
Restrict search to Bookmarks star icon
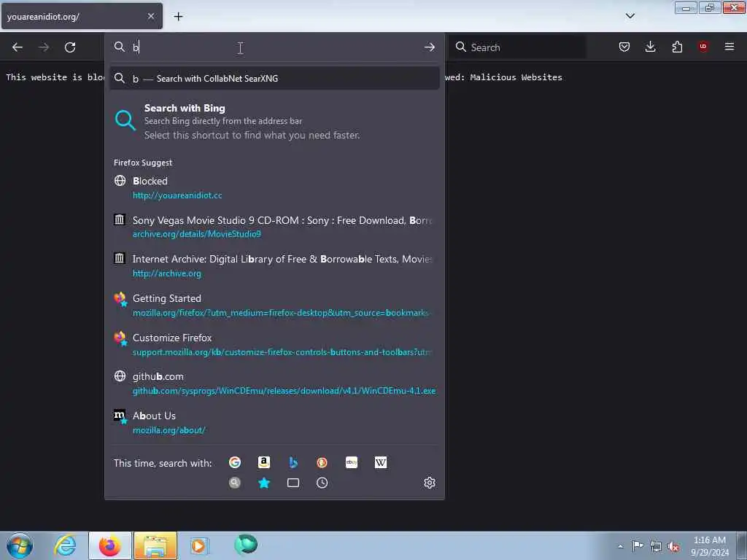(264, 483)
